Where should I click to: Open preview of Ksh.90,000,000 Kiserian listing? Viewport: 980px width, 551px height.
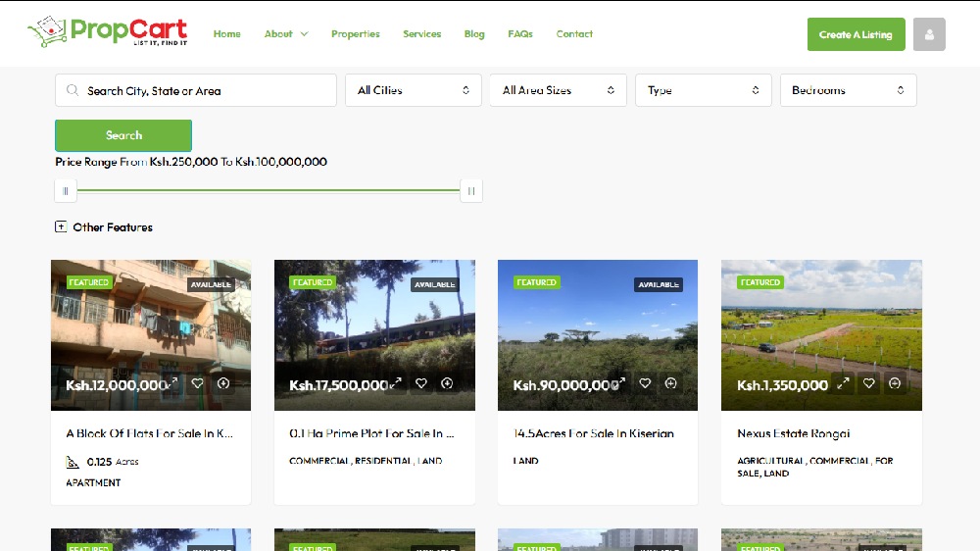620,382
